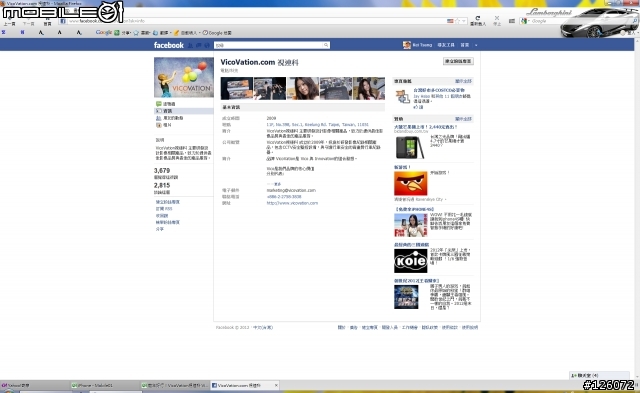This screenshot has height=393, width=640.
Task: Open the COSTCO recommended page thumbnail icon
Action: pyautogui.click(x=403, y=97)
